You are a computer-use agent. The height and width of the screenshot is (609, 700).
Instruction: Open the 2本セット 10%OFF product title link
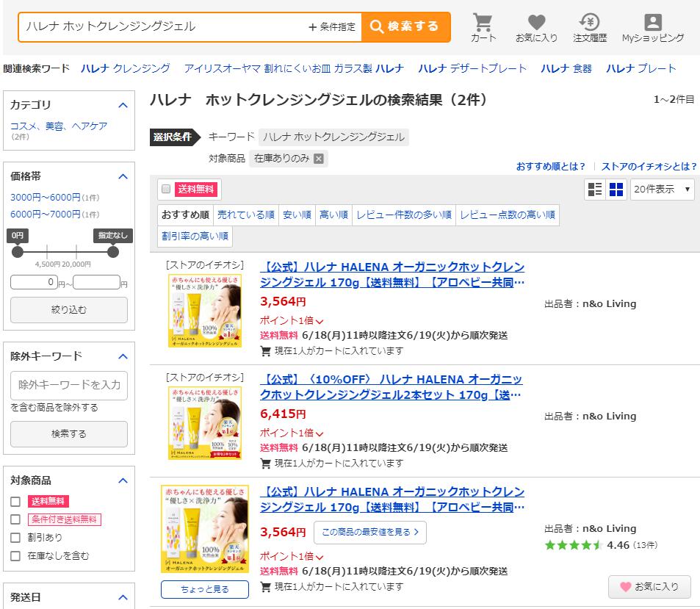point(391,387)
